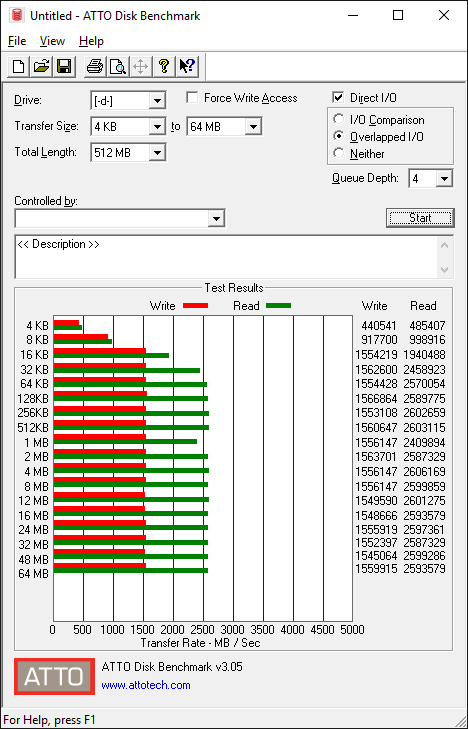Screen dimensions: 468x729
Task: Select the Overlapped I/O radio button
Action: [339, 136]
